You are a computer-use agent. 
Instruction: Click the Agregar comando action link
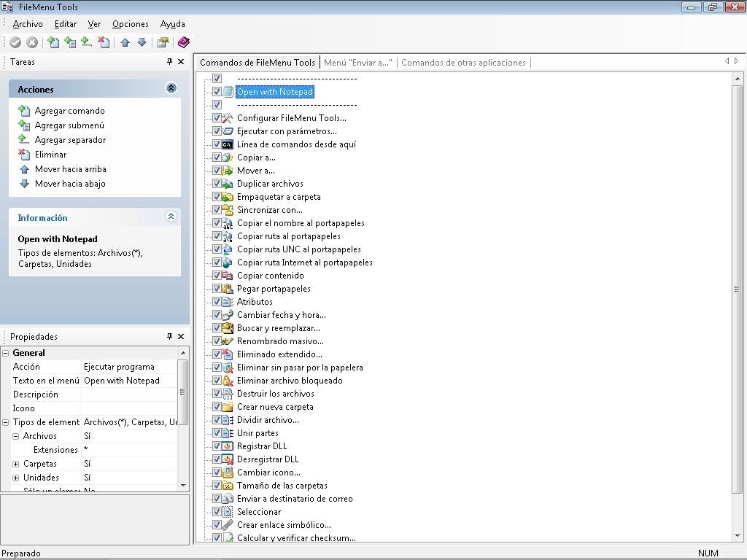click(x=69, y=111)
